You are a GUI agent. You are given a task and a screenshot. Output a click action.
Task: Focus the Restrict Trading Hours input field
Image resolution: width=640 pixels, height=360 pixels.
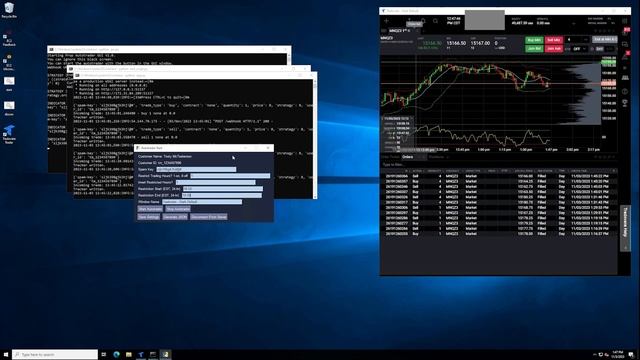point(230,176)
